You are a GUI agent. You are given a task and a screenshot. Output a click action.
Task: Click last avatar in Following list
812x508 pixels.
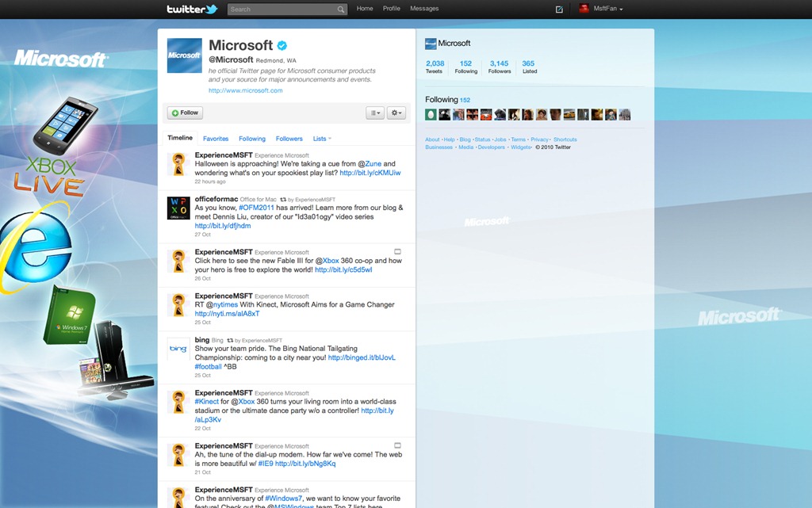point(625,114)
